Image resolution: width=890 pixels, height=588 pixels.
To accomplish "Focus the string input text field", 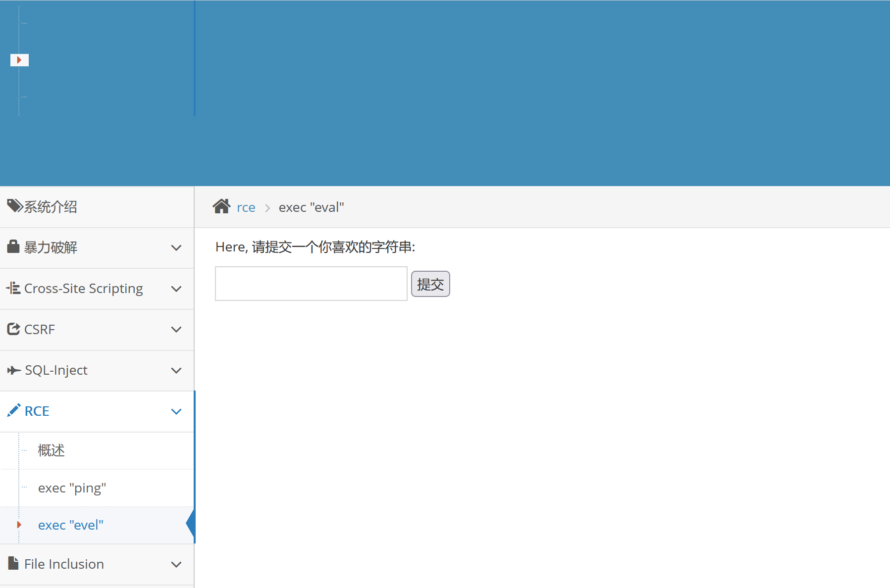I will pyautogui.click(x=311, y=284).
